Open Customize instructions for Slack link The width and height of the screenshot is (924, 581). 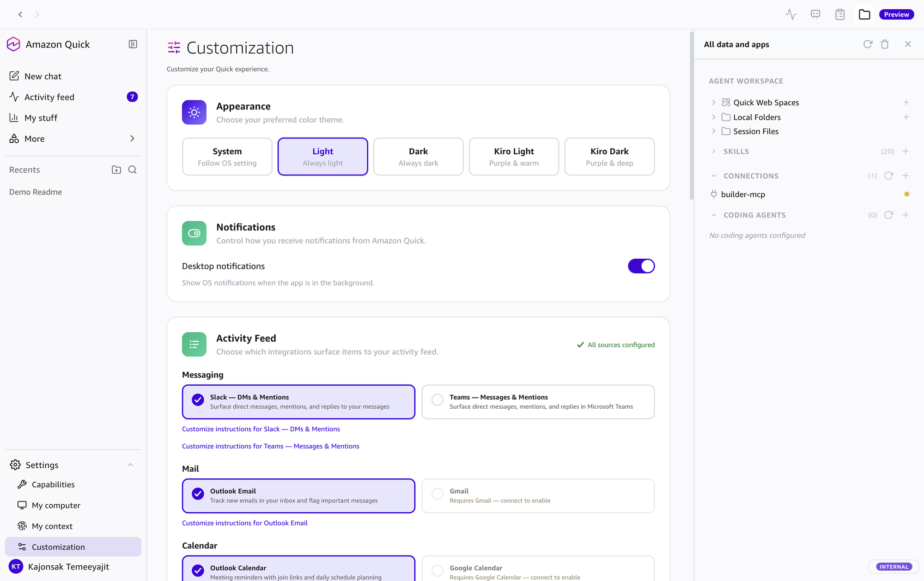coord(261,429)
